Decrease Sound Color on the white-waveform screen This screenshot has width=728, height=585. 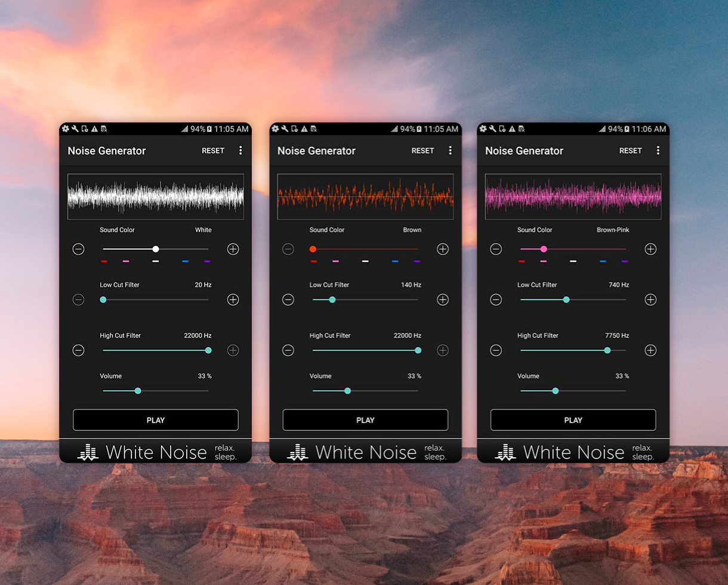(78, 249)
